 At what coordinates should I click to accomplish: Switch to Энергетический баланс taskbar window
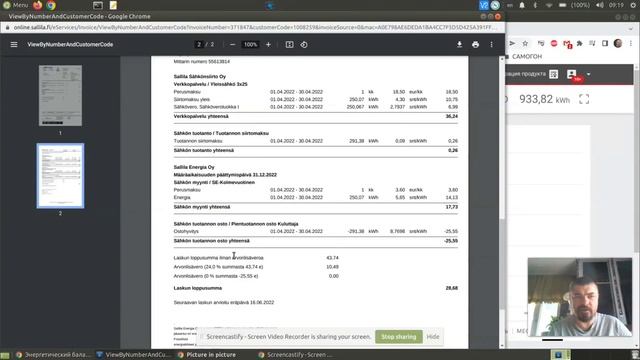coord(53,355)
